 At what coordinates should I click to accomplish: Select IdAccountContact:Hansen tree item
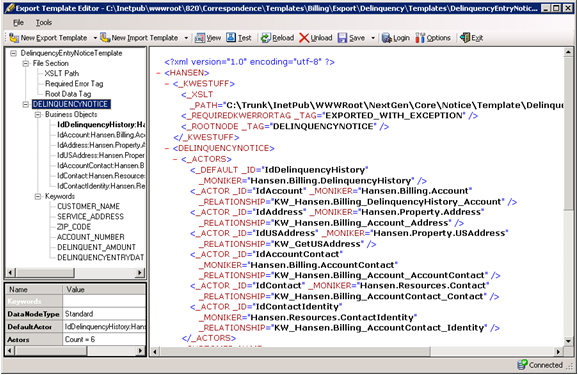pyautogui.click(x=101, y=166)
